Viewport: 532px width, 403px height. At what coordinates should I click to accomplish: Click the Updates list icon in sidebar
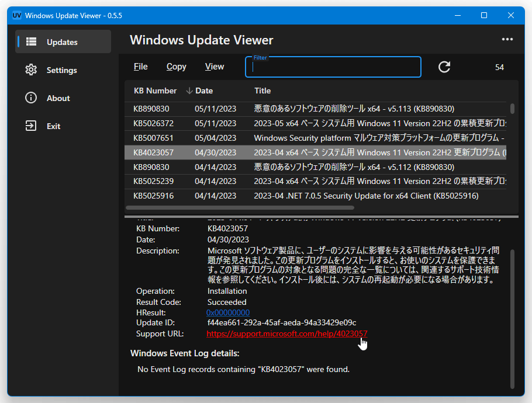coord(31,41)
